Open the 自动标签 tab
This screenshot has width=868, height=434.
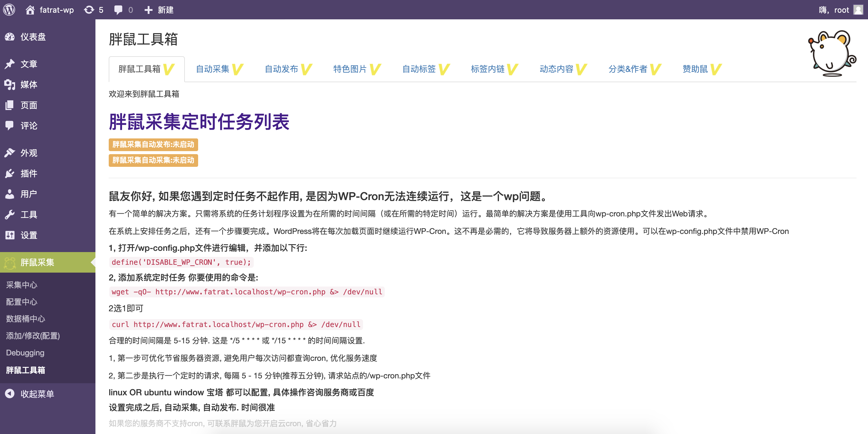(x=426, y=69)
